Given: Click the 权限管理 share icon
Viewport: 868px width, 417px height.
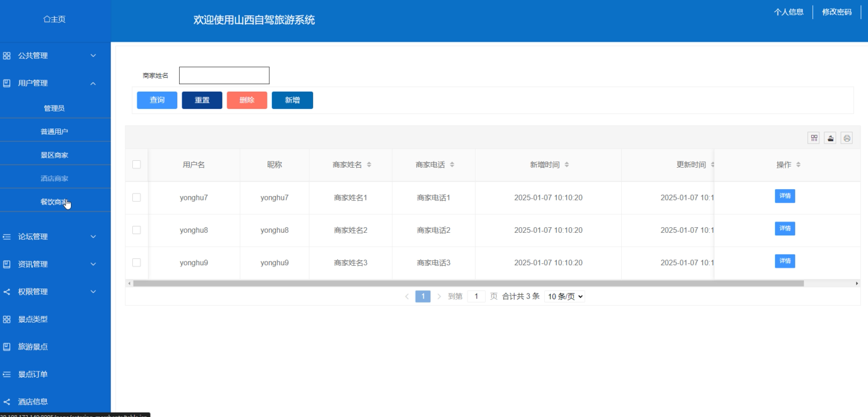Looking at the screenshot, I should (7, 292).
